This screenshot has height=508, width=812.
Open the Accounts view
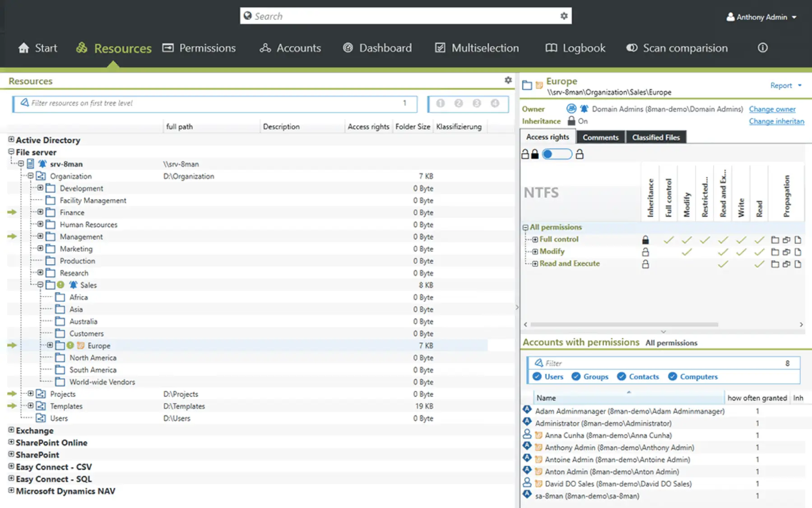pyautogui.click(x=290, y=48)
